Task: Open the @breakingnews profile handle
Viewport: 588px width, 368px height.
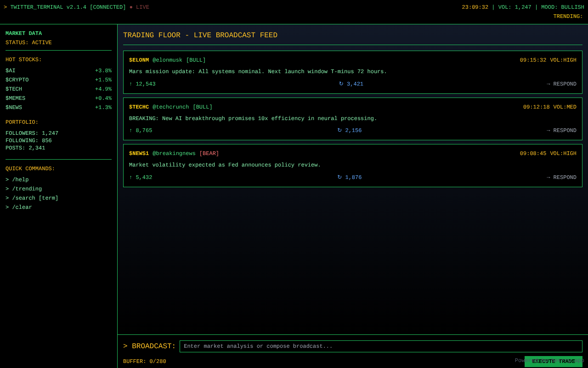Action: tap(174, 154)
